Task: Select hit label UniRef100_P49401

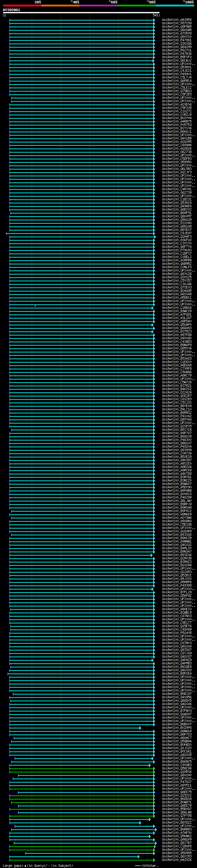Action: coord(177,74)
